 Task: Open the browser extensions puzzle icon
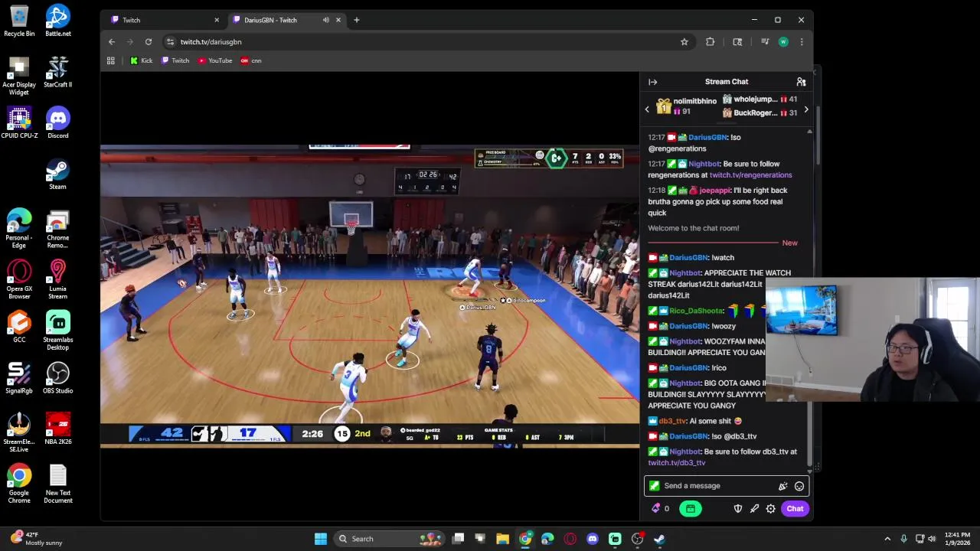[710, 42]
